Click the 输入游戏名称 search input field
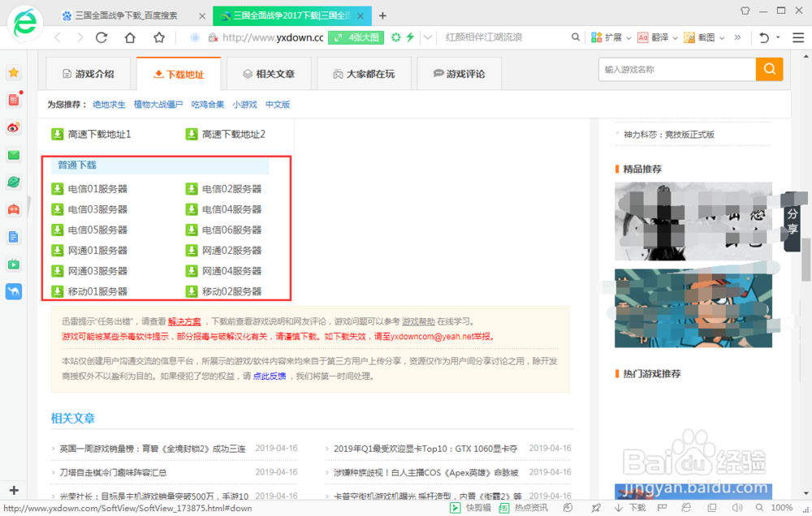The image size is (812, 516). coord(676,70)
